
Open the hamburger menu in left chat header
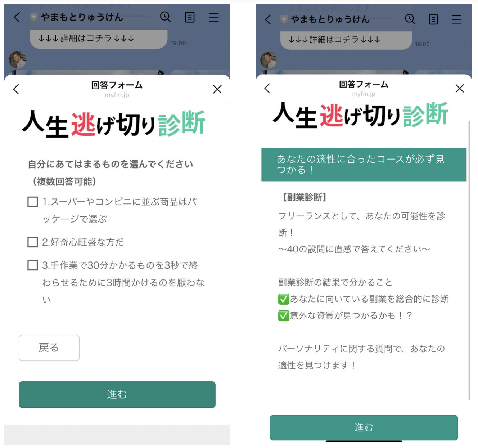click(214, 17)
